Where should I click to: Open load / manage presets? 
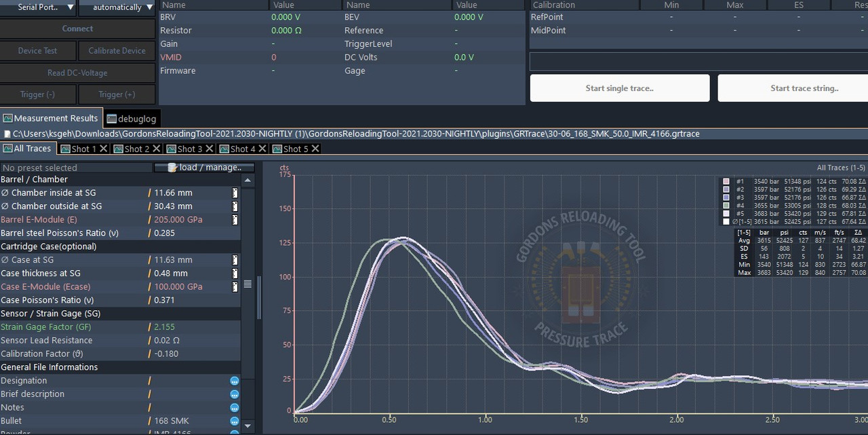[204, 168]
